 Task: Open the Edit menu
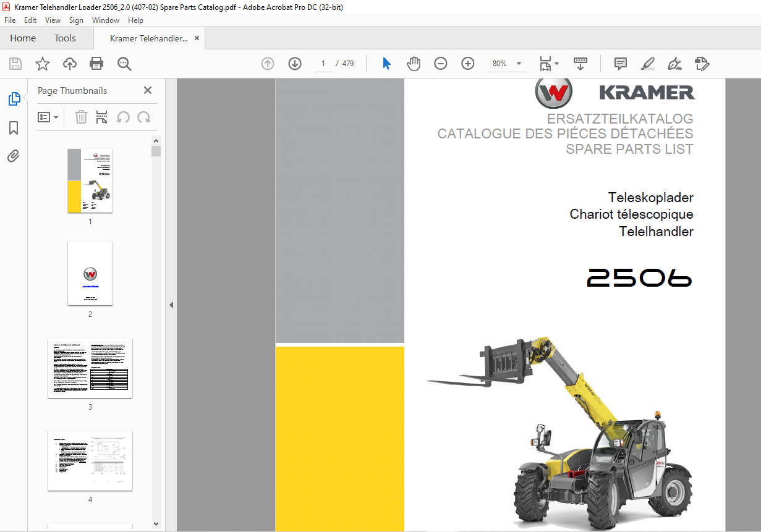[30, 20]
